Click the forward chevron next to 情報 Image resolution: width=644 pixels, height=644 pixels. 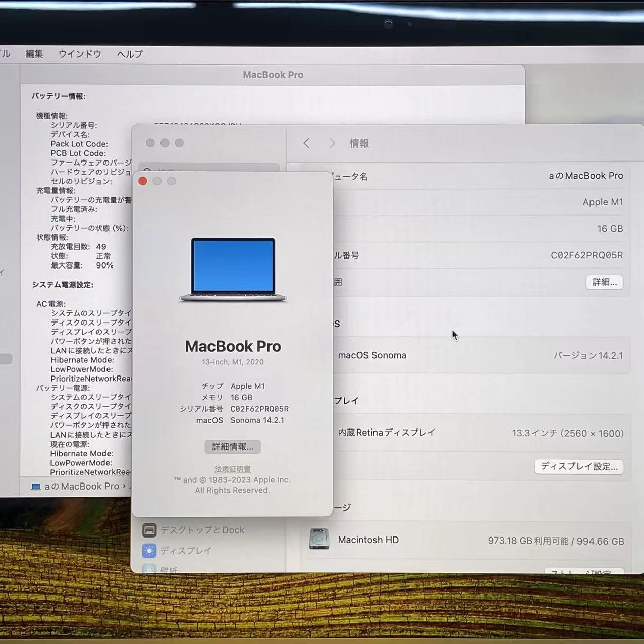pyautogui.click(x=332, y=143)
